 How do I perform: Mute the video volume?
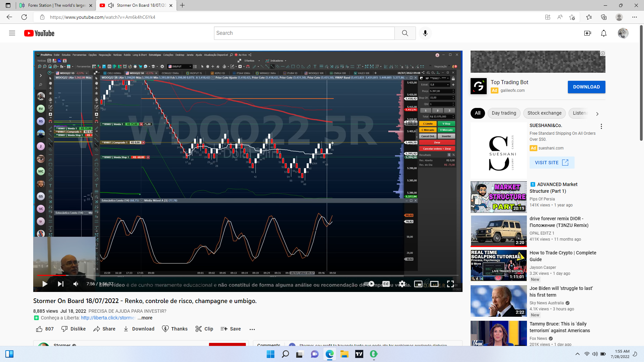[x=76, y=284]
